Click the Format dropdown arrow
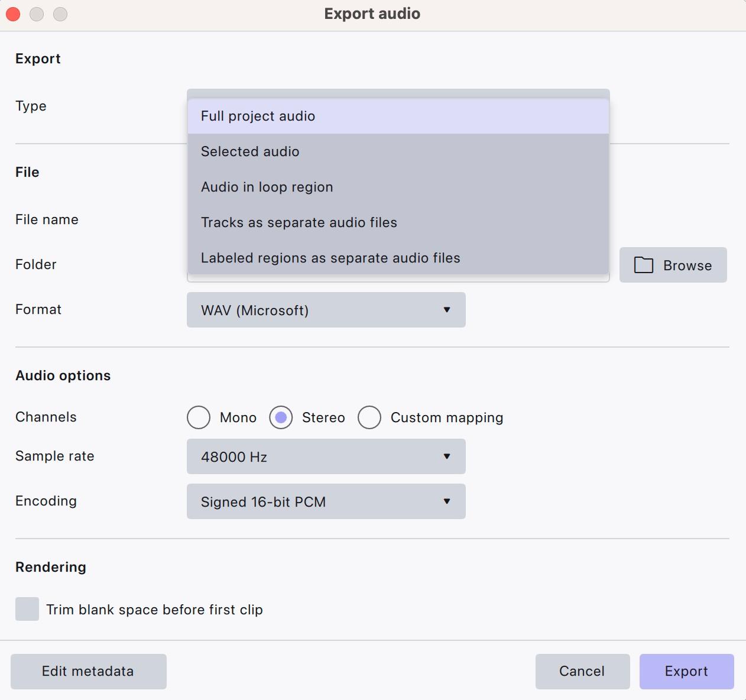This screenshot has height=700, width=746. [447, 310]
